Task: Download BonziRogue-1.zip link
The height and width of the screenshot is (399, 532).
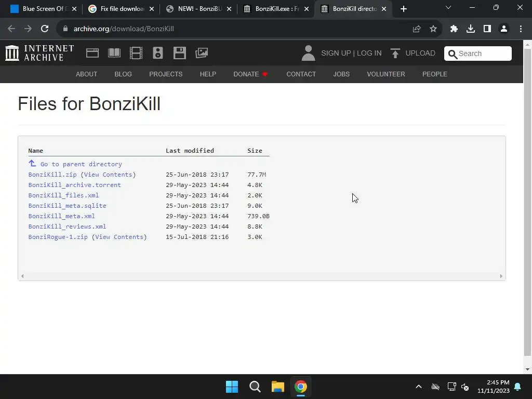Action: [58, 237]
